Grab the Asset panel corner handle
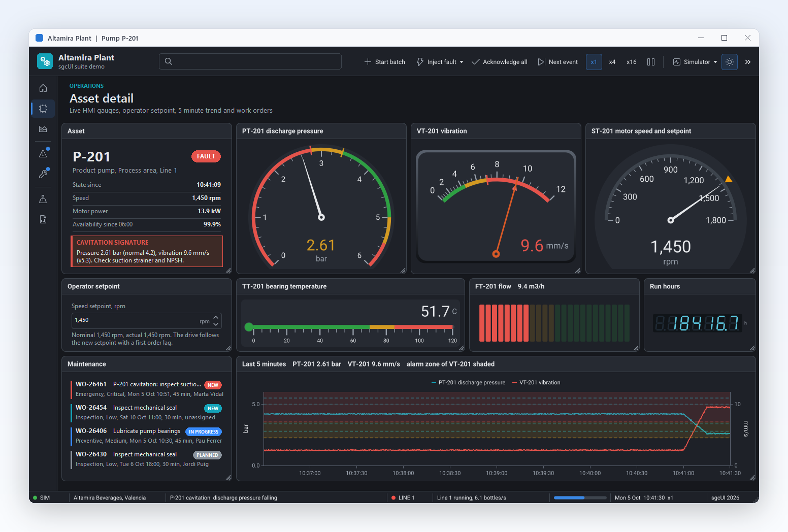 [228, 271]
